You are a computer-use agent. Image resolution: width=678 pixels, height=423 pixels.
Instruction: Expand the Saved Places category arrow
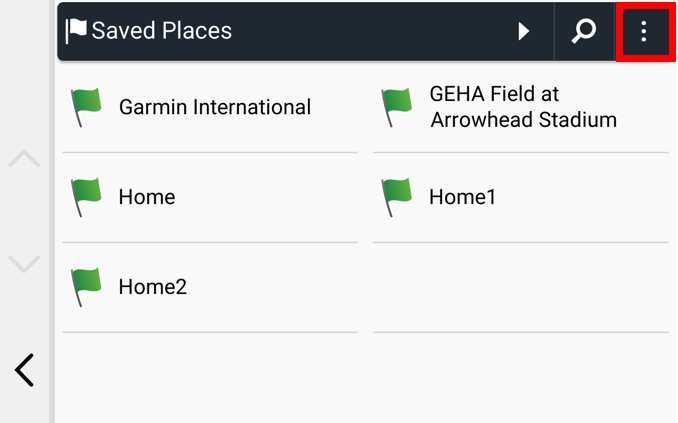(524, 32)
